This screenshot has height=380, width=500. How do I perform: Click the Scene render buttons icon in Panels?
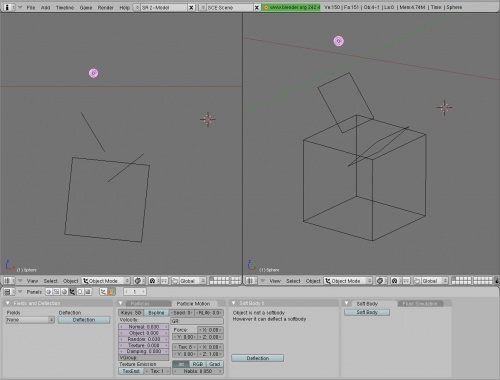point(88,292)
